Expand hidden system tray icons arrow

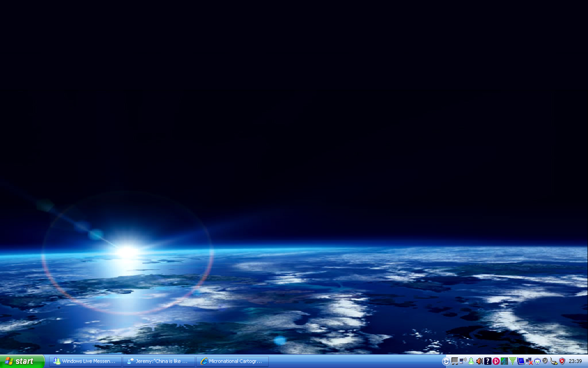coord(446,361)
